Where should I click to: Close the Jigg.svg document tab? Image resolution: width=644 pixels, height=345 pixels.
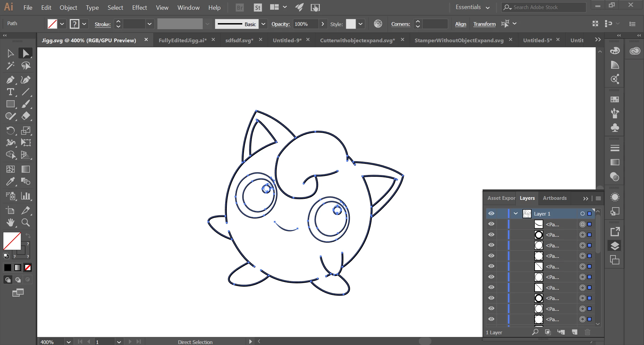click(146, 40)
